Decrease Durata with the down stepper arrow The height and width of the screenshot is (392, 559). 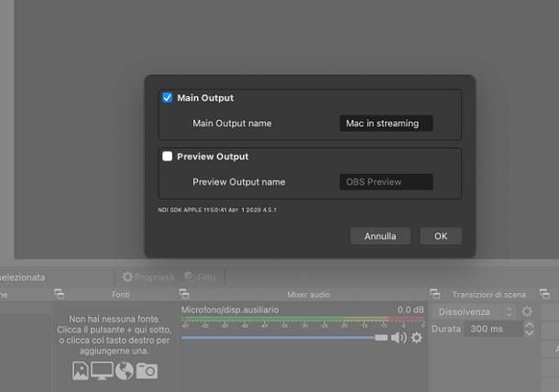(x=530, y=332)
